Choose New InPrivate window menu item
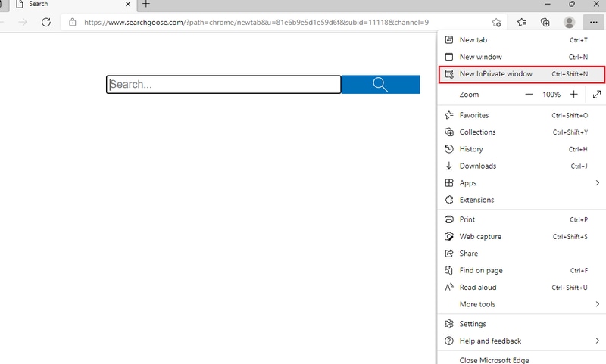The width and height of the screenshot is (606, 364). pyautogui.click(x=521, y=74)
